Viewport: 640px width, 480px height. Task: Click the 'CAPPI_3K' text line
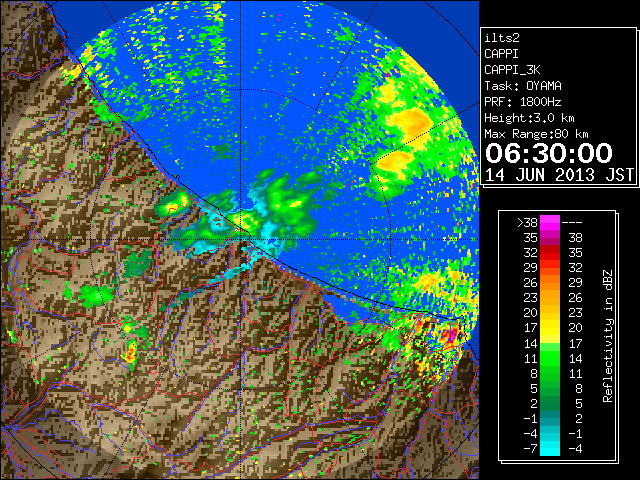[512, 70]
